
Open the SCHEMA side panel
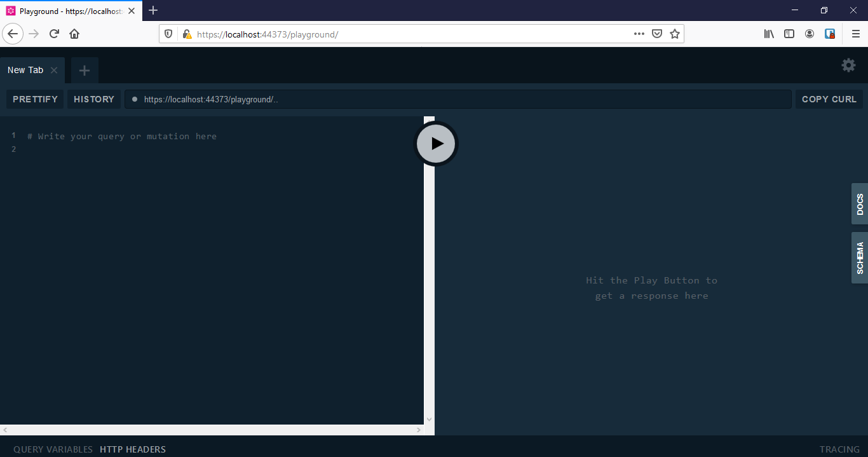click(x=860, y=257)
